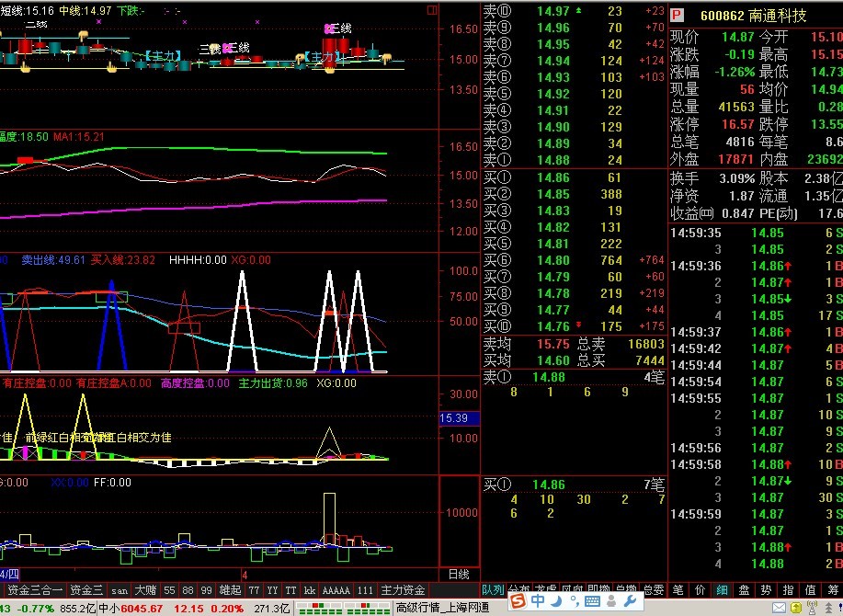The image size is (843, 616).
Task: Select the 77 indicator tab
Action: pos(255,590)
